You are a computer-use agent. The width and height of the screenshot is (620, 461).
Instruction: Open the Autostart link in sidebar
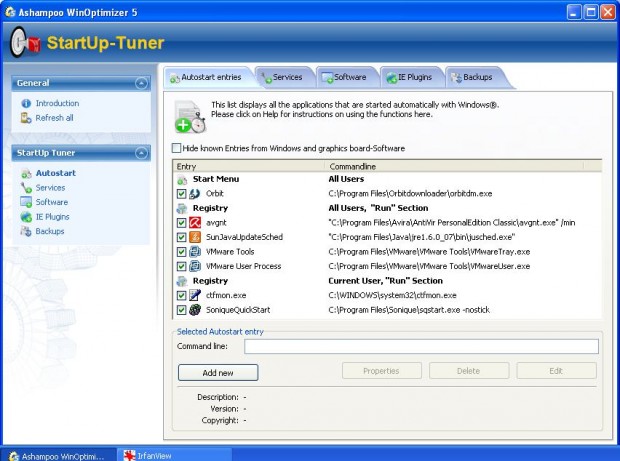(56, 173)
